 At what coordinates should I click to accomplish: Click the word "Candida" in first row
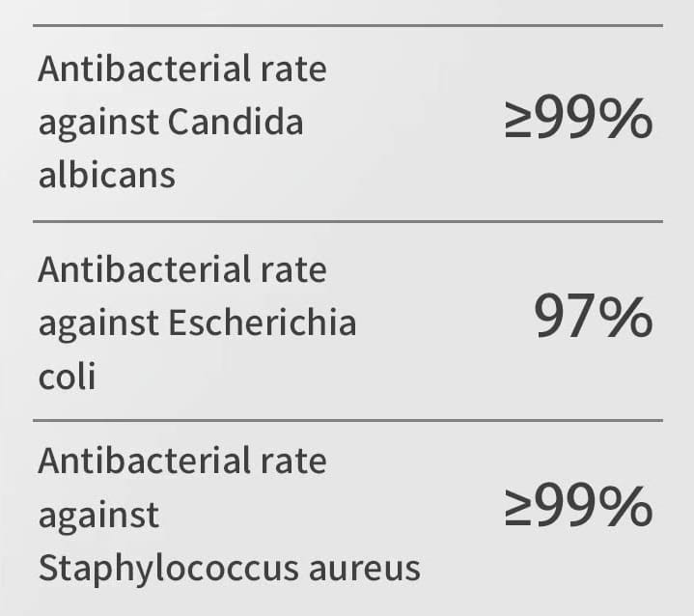236,122
